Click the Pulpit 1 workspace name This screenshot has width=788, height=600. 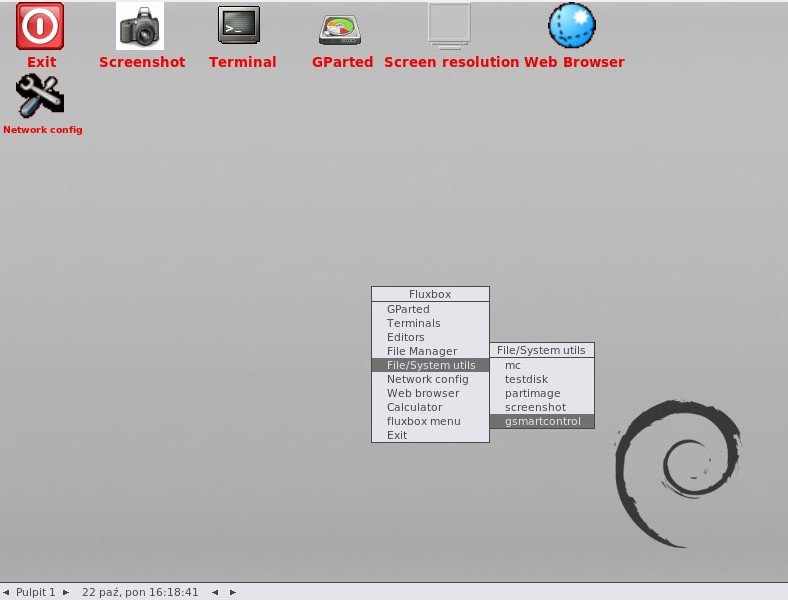(36, 592)
